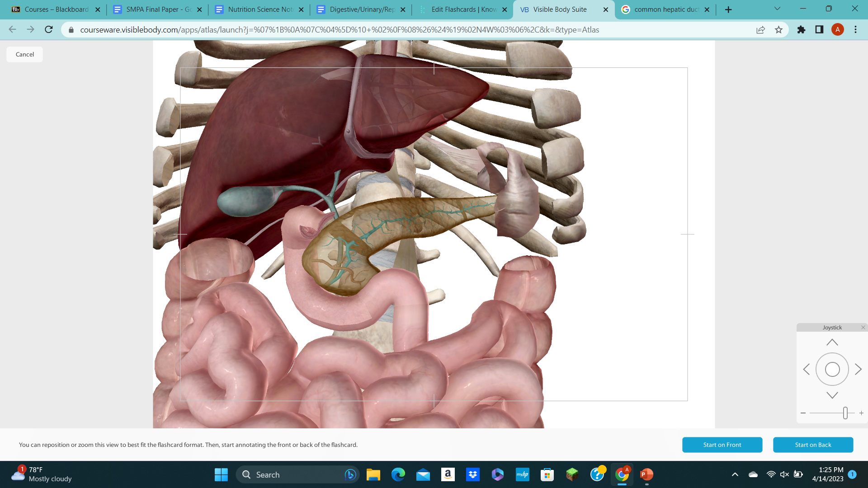Image resolution: width=868 pixels, height=488 pixels.
Task: Open the browser share options
Action: pos(760,29)
